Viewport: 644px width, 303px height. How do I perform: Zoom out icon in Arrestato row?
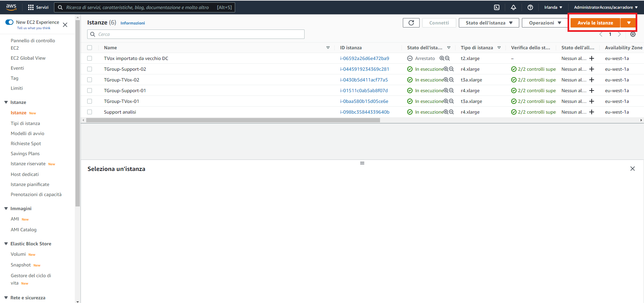point(447,58)
